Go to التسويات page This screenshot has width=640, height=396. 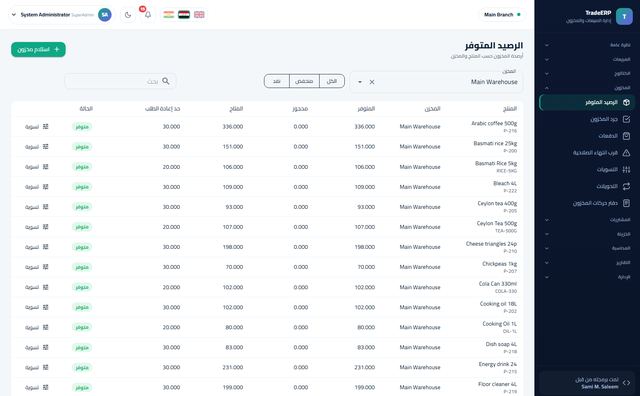pos(587,169)
